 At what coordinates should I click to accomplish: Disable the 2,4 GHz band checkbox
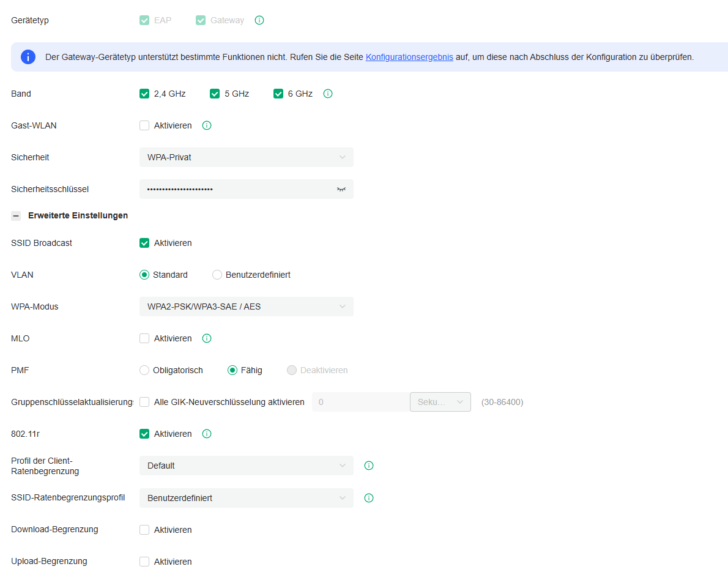tap(144, 94)
